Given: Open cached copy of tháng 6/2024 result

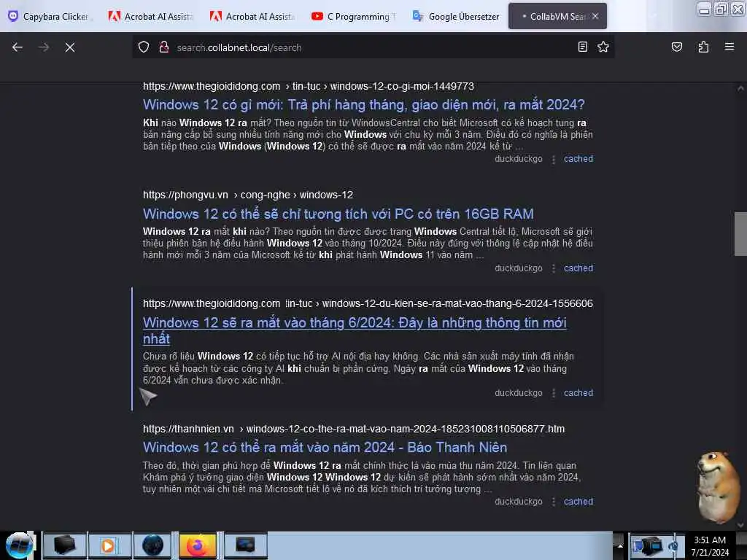Looking at the screenshot, I should pos(578,393).
